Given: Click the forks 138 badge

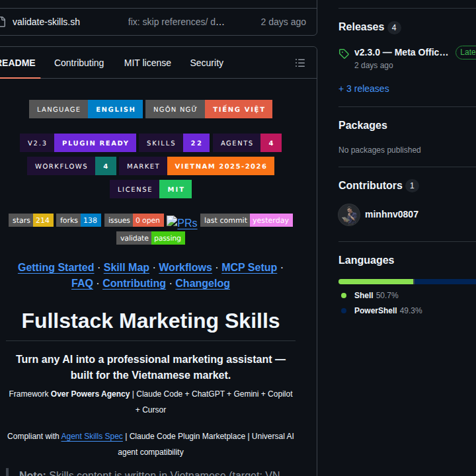Looking at the screenshot, I should click(79, 220).
